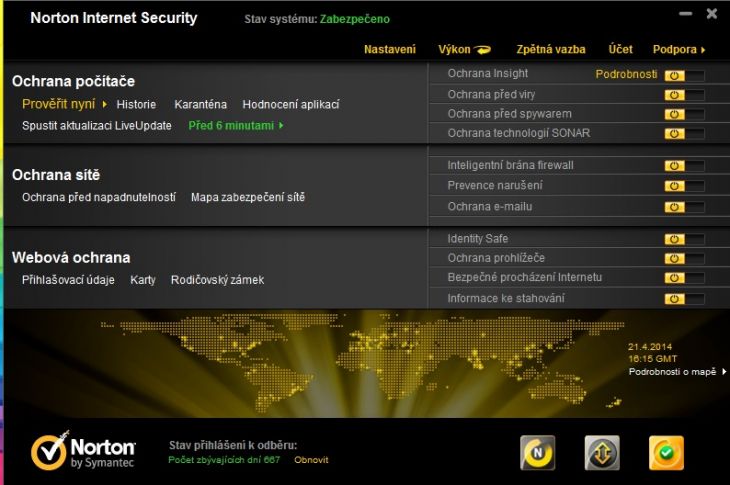
Task: Open Přihlašovací údaje
Action: tap(68, 280)
